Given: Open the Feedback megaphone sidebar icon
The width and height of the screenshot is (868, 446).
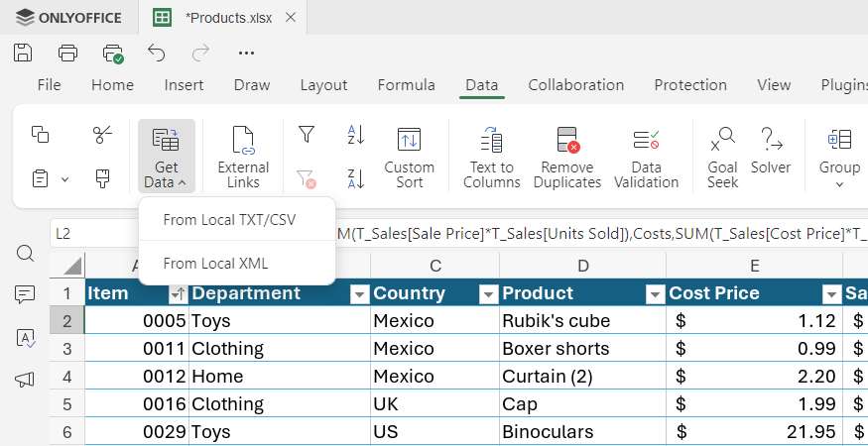Looking at the screenshot, I should coord(26,380).
